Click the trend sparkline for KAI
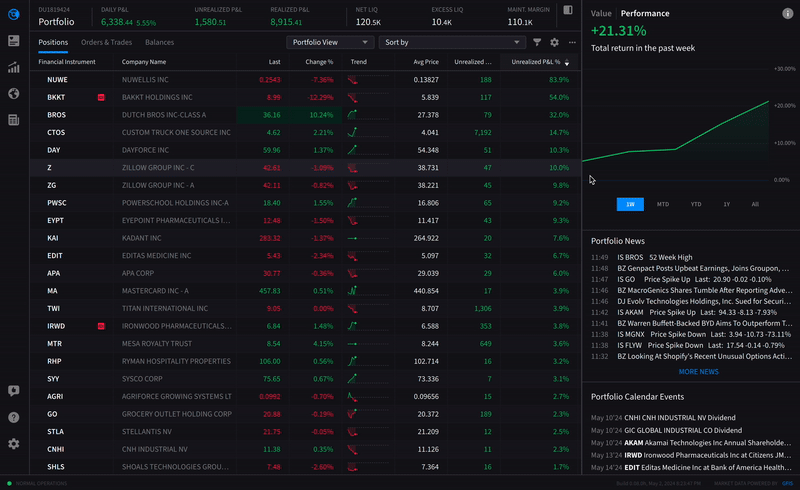The height and width of the screenshot is (490, 800). coord(353,238)
